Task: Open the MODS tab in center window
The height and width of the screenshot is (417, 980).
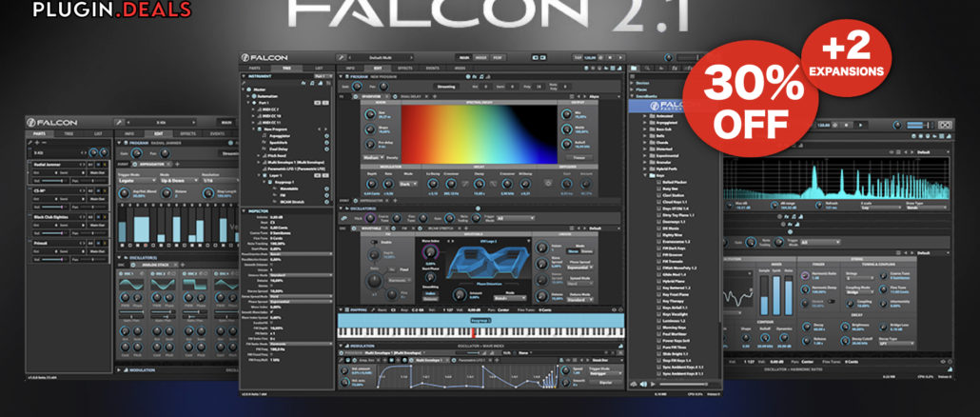Action: 460,69
